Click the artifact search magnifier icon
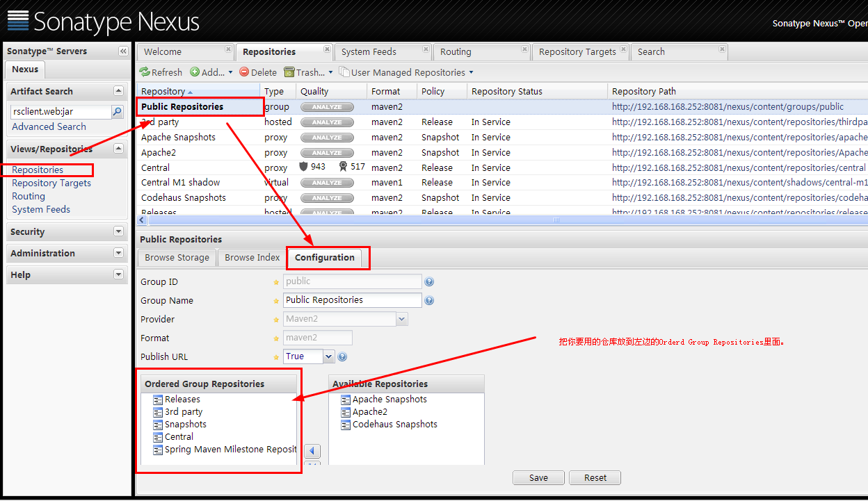Viewport: 868px width, 501px height. [x=118, y=112]
